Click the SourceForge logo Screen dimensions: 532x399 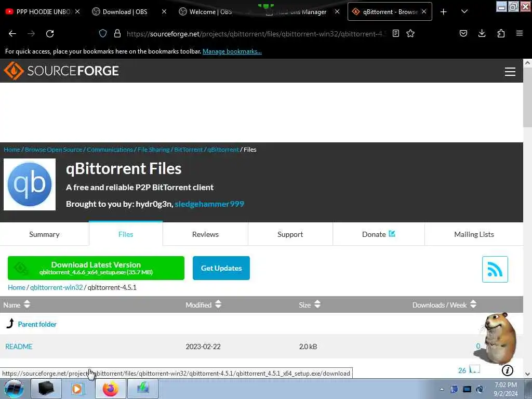61,71
